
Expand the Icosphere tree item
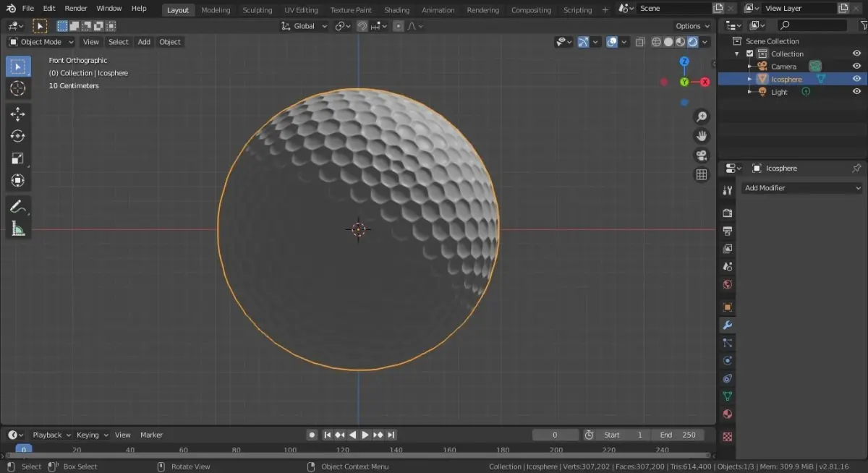pyautogui.click(x=749, y=79)
